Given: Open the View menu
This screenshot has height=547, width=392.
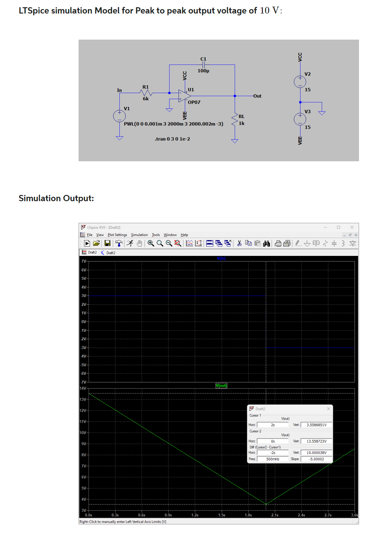Looking at the screenshot, I should [100, 235].
